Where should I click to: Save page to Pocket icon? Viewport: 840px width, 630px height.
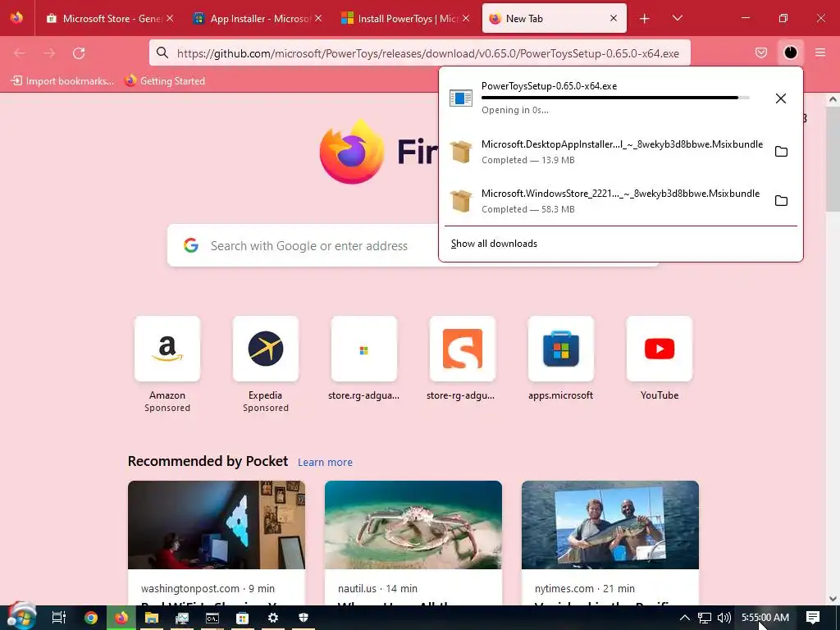pos(761,52)
